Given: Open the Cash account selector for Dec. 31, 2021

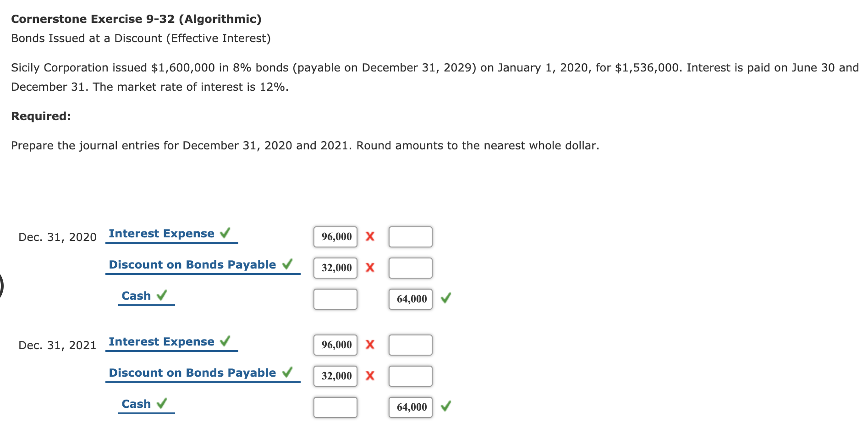Looking at the screenshot, I should point(136,404).
